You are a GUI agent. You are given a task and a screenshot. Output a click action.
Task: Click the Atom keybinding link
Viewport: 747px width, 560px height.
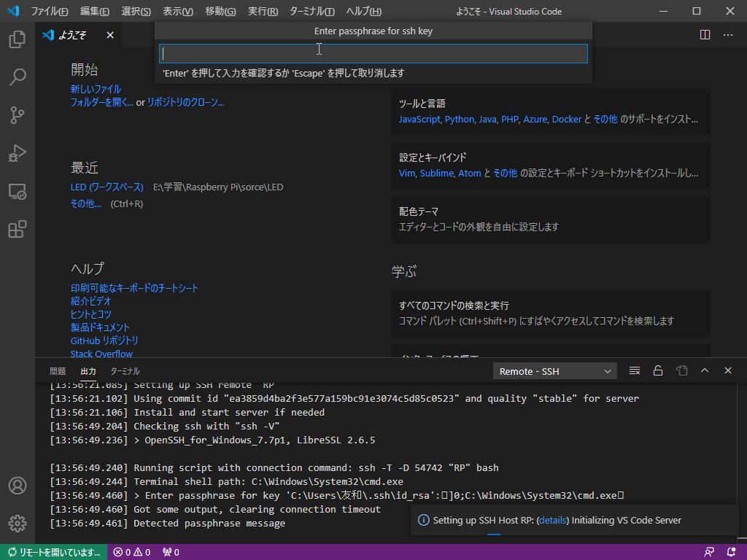click(x=469, y=173)
